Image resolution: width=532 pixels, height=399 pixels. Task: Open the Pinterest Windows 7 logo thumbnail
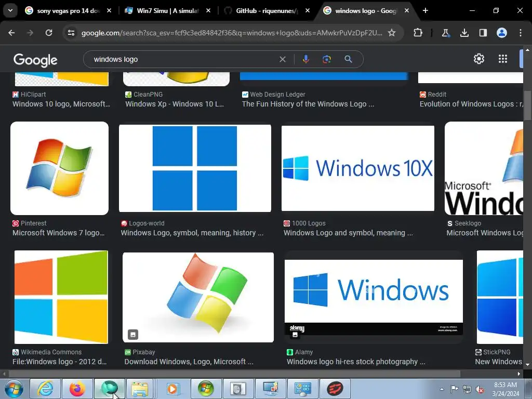point(59,168)
